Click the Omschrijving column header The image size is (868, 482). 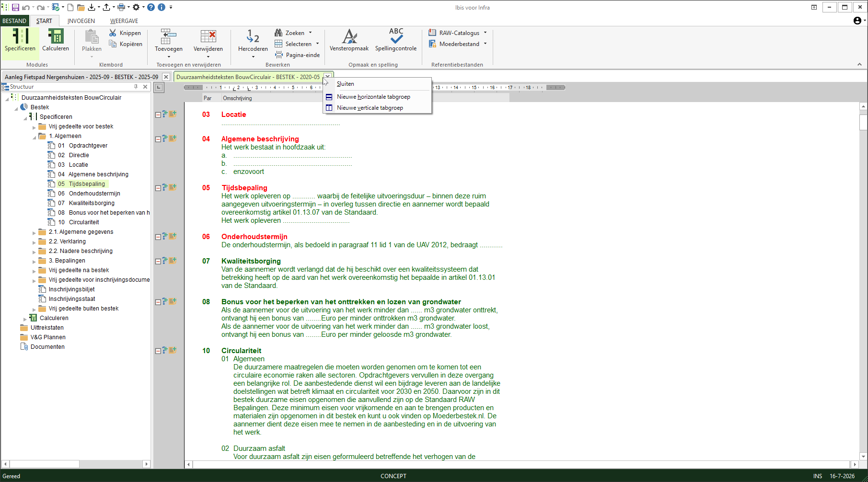pos(237,98)
